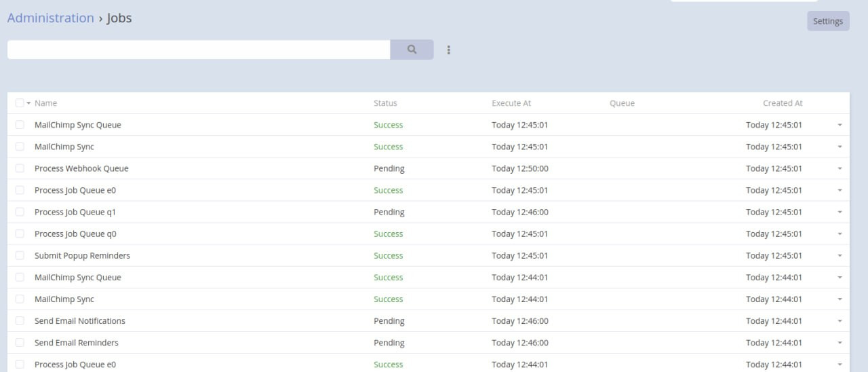Click into the jobs search field
This screenshot has width=868, height=372.
198,50
